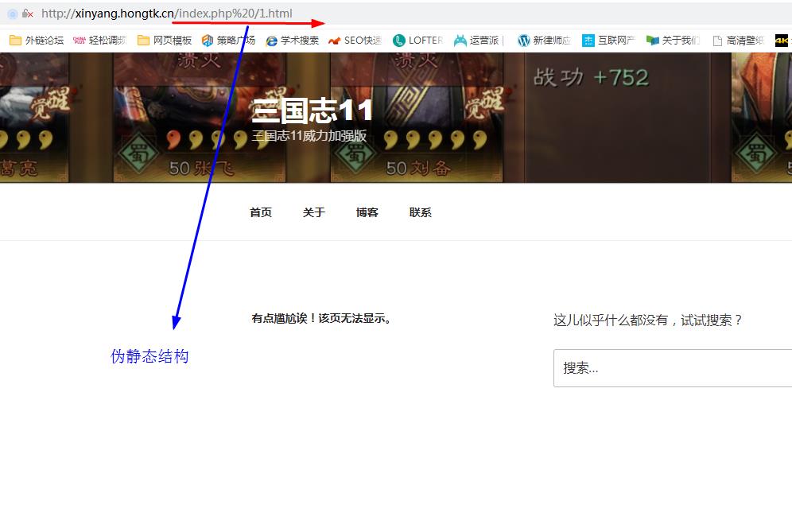Click the 三国志11威力加强版 tagline

coord(309,136)
